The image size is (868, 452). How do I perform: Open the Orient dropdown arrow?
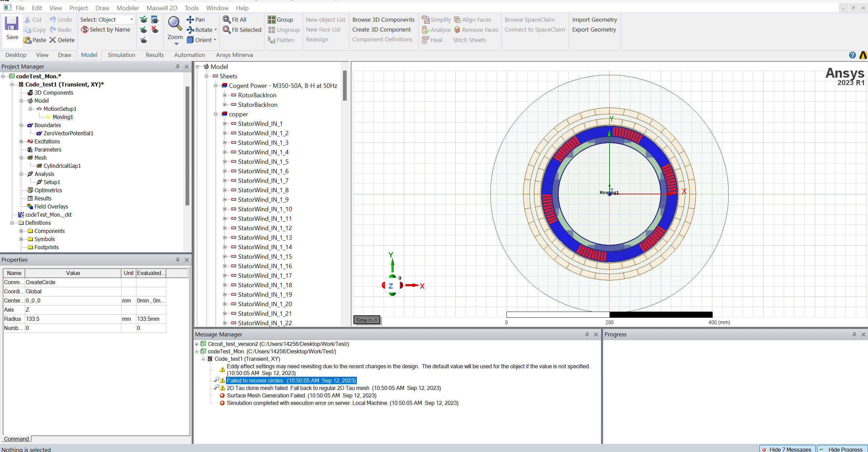[215, 40]
